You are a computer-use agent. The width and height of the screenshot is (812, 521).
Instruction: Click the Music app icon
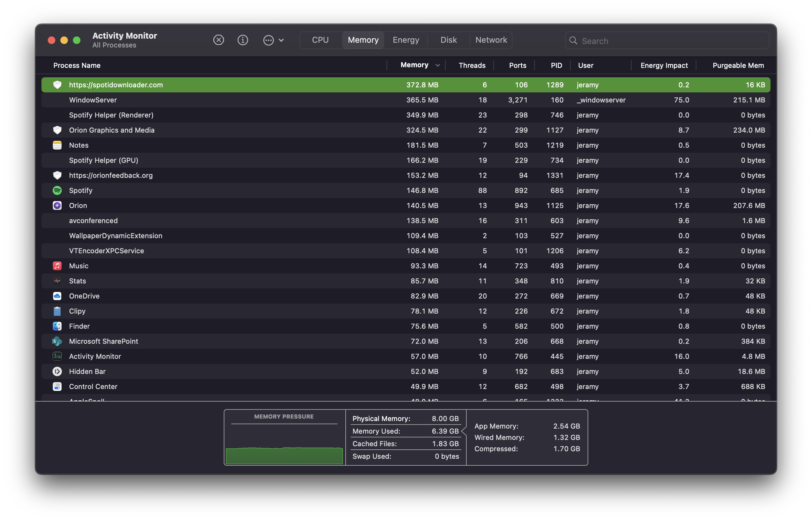[57, 266]
